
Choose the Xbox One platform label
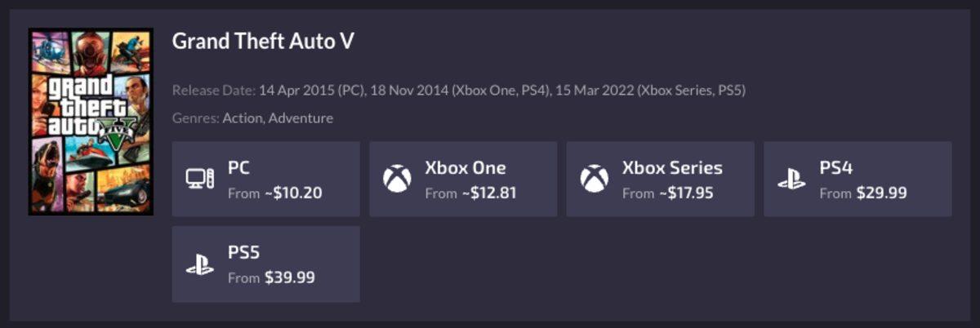[x=465, y=168]
